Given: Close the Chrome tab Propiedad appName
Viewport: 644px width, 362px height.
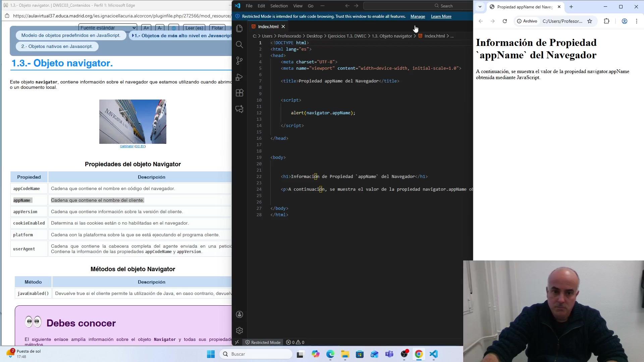Looking at the screenshot, I should (x=559, y=7).
